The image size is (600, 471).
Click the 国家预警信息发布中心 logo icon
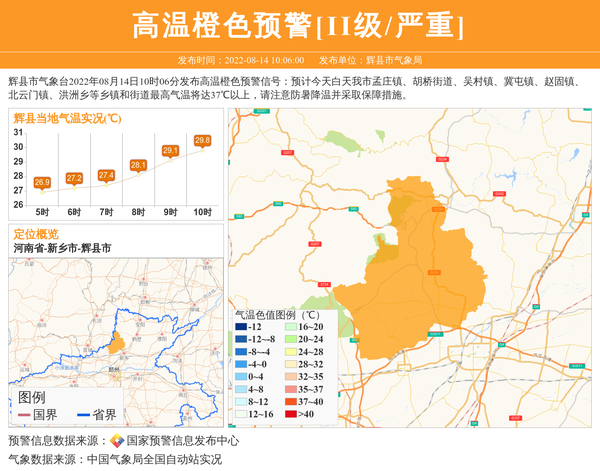pos(117,440)
